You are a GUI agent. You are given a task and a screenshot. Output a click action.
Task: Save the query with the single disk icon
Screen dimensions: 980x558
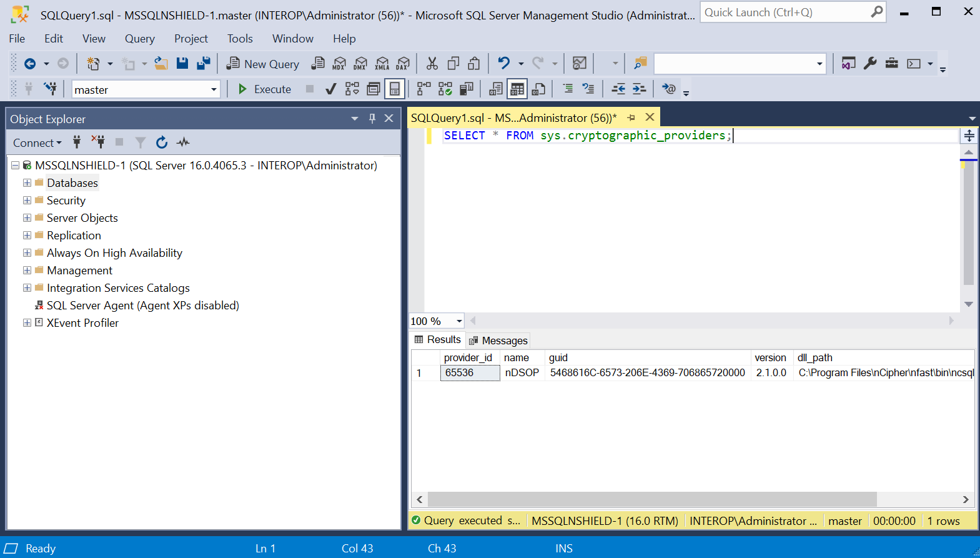coord(182,63)
